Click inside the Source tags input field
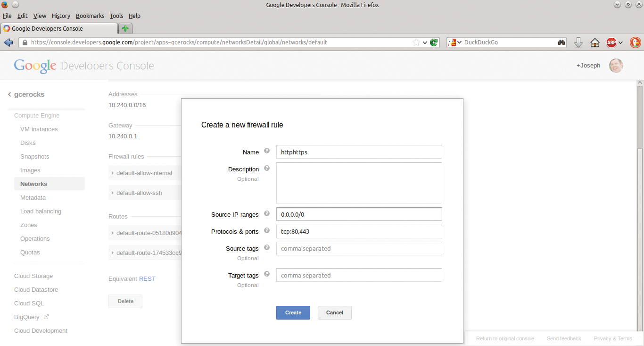This screenshot has height=346, width=644. click(359, 248)
